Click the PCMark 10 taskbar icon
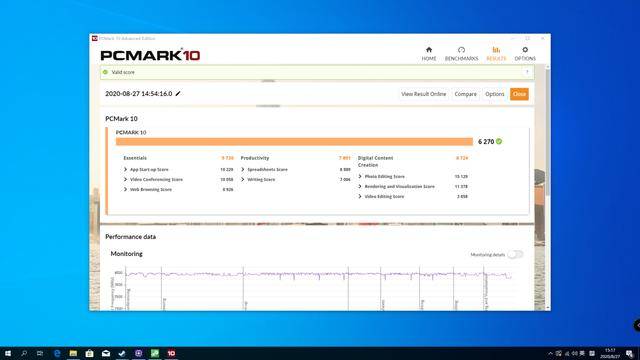The image size is (640, 360). tap(171, 353)
